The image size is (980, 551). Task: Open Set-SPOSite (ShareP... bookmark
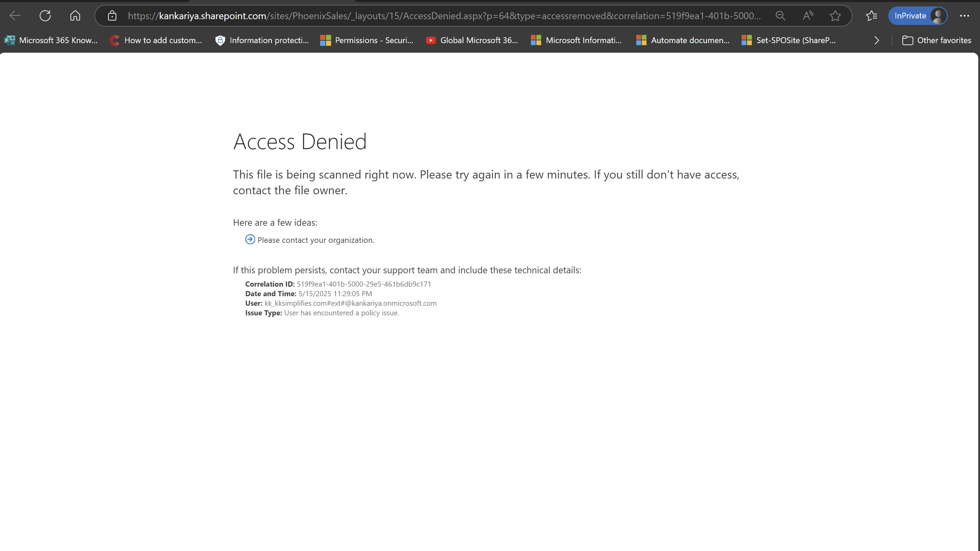coord(789,40)
